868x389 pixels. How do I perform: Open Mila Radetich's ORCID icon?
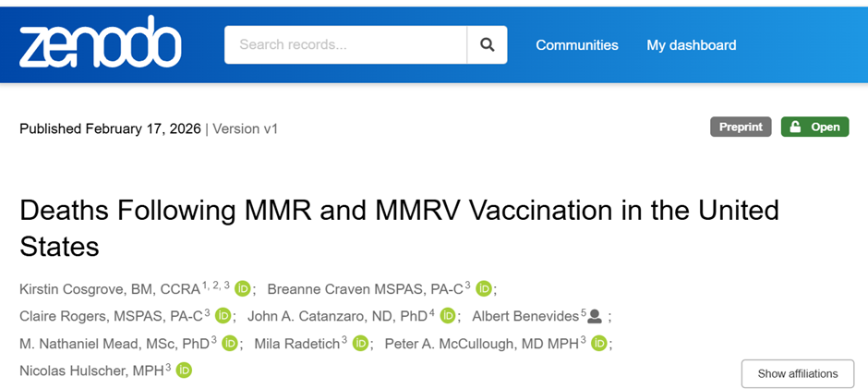click(x=361, y=343)
